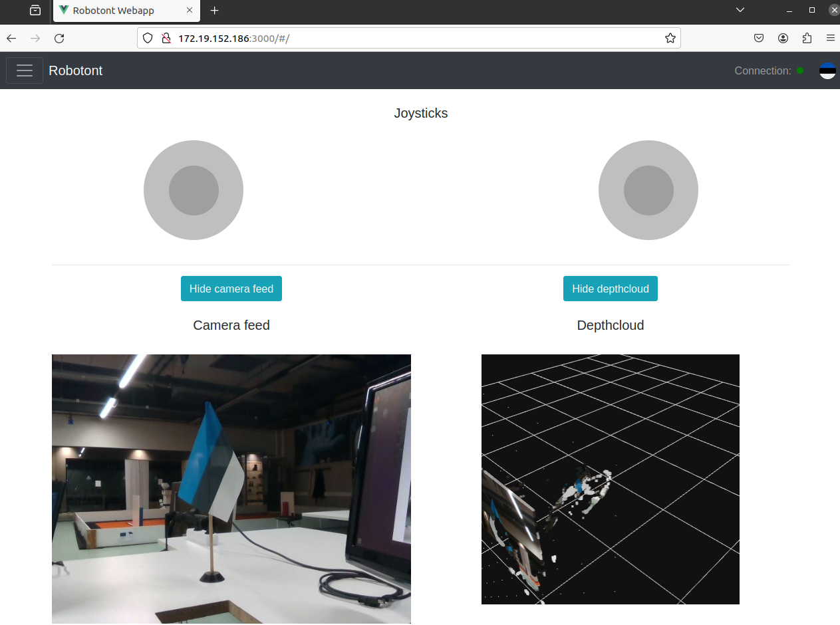Click the right joystick knob
This screenshot has height=625, width=840.
648,190
